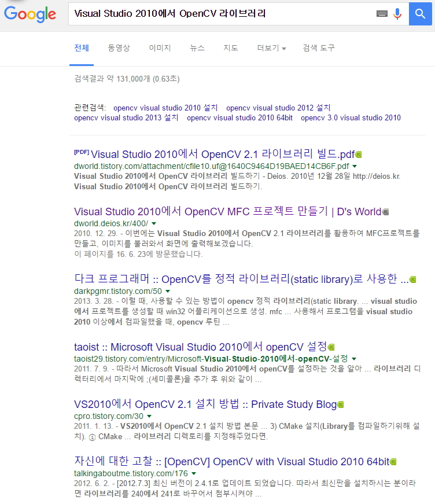Open 'OpenCV MFC 프로젝트 만들기 | D's World' result
This screenshot has height=504, width=435.
tap(227, 212)
